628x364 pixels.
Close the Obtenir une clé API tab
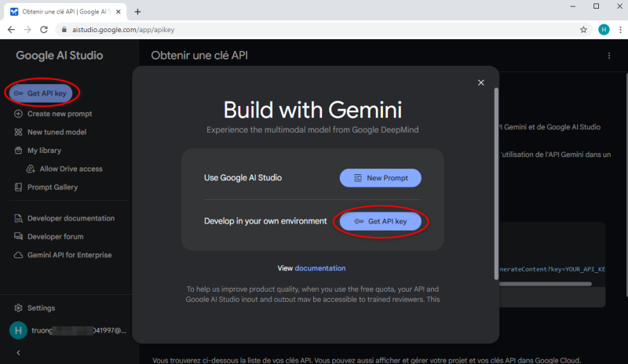119,12
